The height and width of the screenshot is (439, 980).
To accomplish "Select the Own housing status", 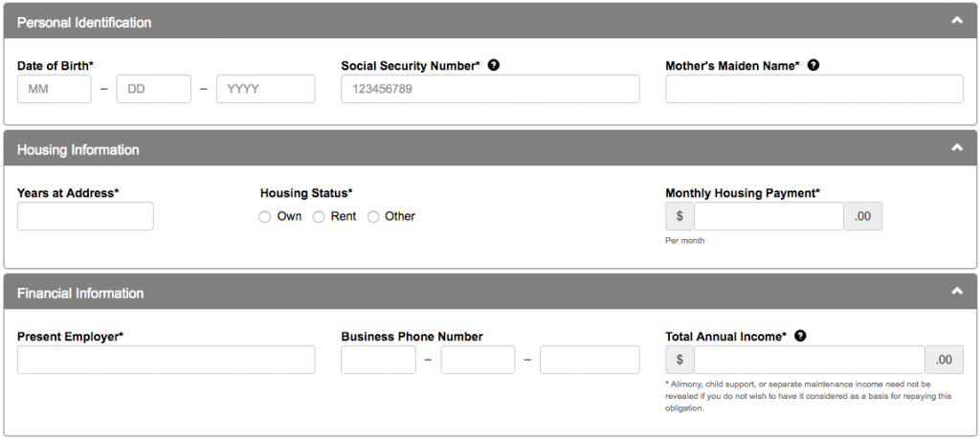I will pyautogui.click(x=265, y=217).
